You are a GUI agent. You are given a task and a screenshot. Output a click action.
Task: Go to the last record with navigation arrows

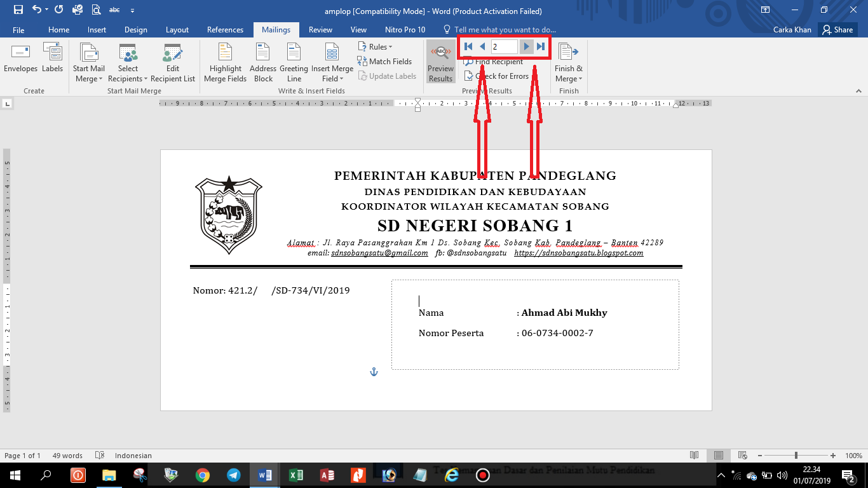pyautogui.click(x=541, y=46)
